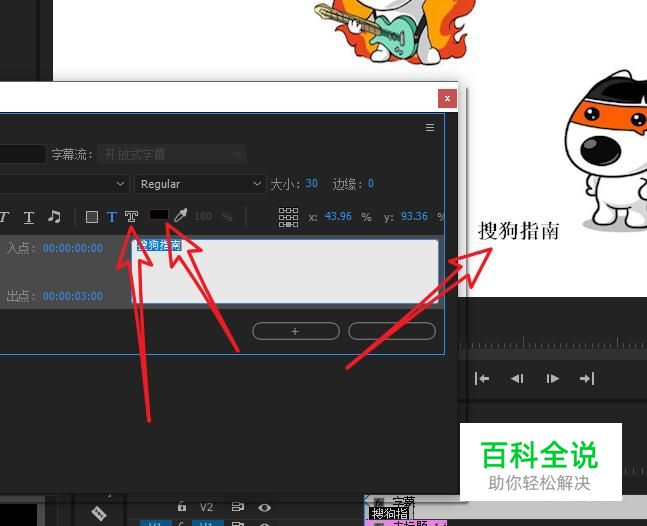
Task: Open the caption position grid icon
Action: click(288, 217)
